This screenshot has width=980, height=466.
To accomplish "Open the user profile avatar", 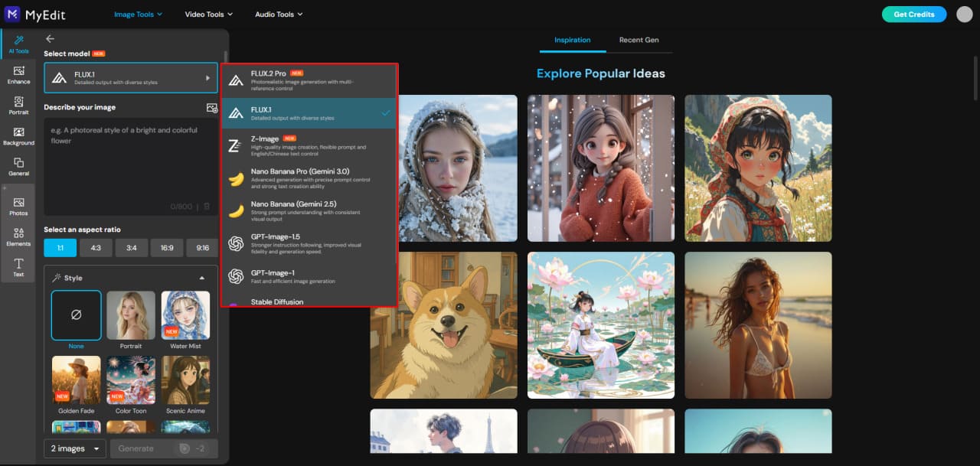I will tap(964, 15).
